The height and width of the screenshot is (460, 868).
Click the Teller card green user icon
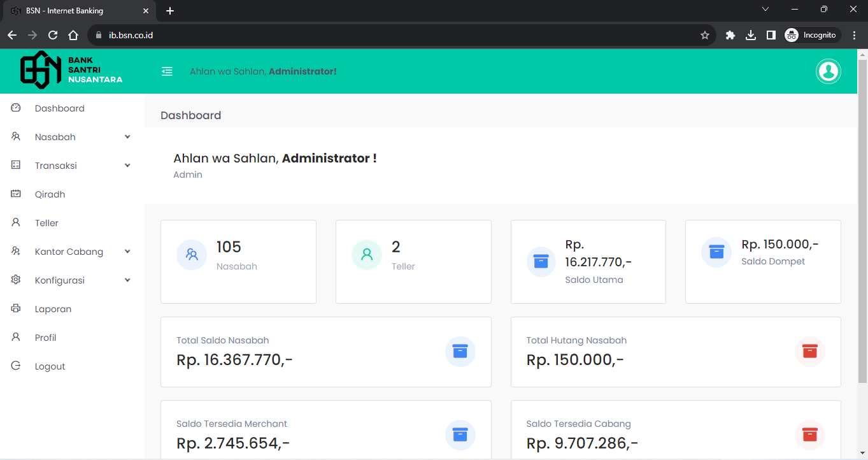tap(367, 255)
